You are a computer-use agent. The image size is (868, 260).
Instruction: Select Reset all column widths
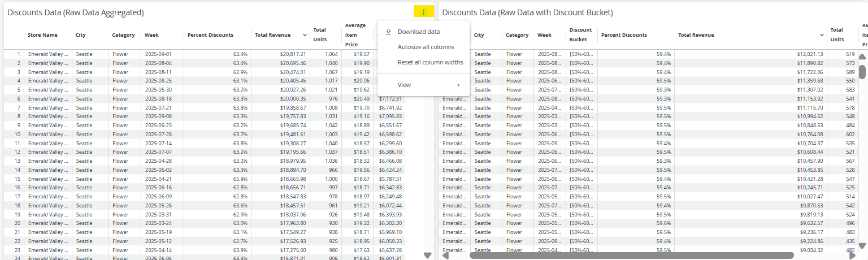pyautogui.click(x=423, y=62)
